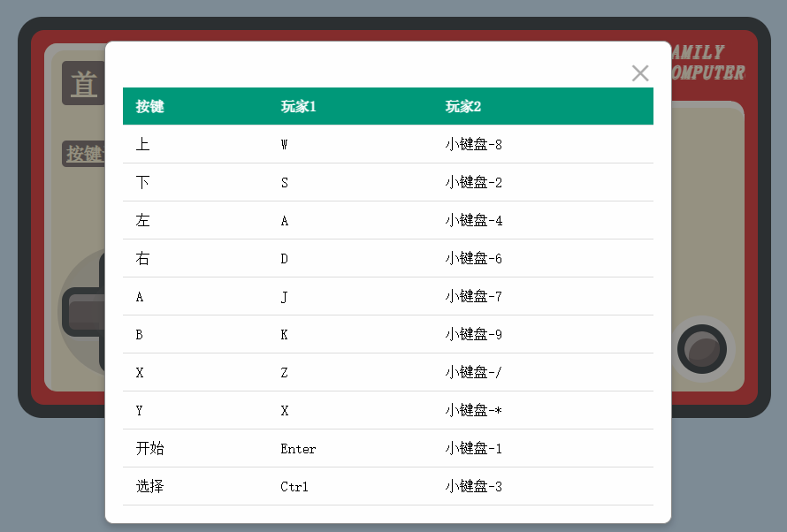Click the W key cell

click(x=284, y=144)
